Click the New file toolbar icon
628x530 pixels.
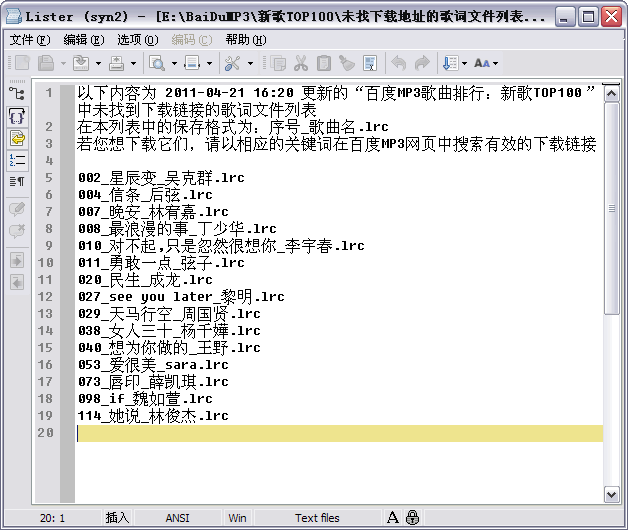tap(22, 63)
